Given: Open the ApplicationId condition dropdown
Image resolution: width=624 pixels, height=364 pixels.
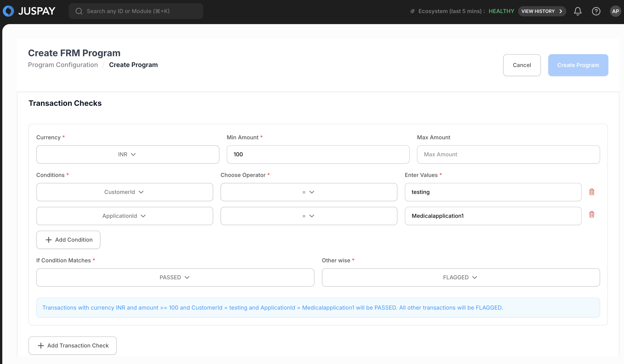Looking at the screenshot, I should (x=125, y=216).
